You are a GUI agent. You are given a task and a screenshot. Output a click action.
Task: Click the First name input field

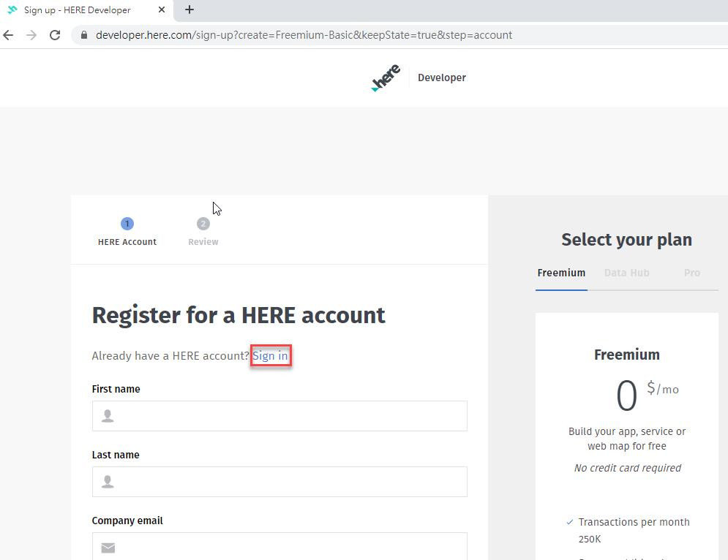279,416
